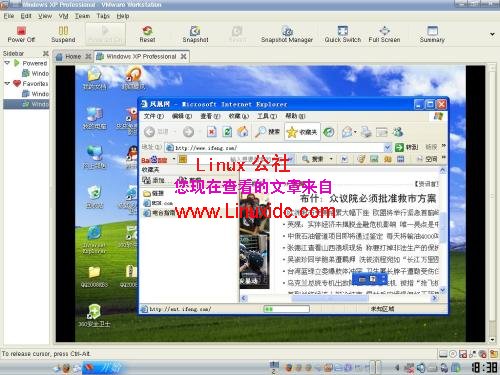The width and height of the screenshot is (500, 375).
Task: Click the IE Search button
Action: (267, 132)
